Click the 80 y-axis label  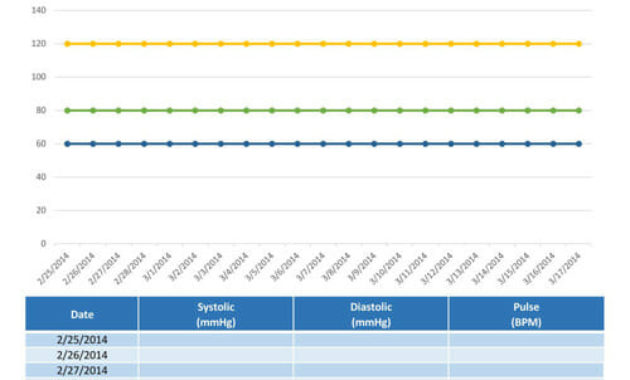pyautogui.click(x=41, y=110)
